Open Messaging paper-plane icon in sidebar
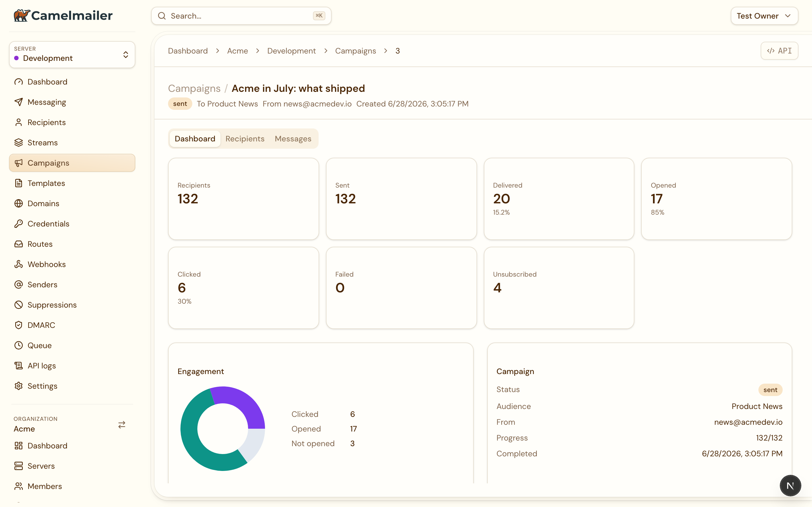Screen dimensions: 812x507 click(x=19, y=102)
